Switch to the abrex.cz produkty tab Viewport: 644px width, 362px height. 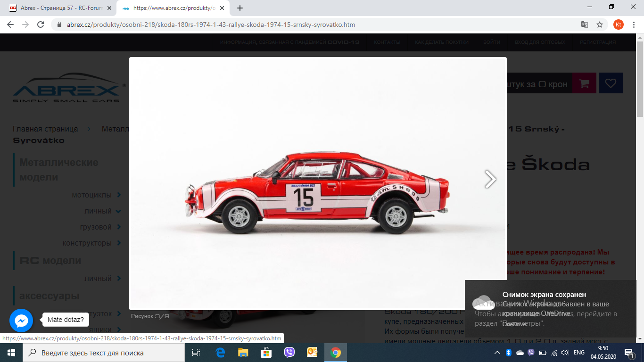[172, 8]
